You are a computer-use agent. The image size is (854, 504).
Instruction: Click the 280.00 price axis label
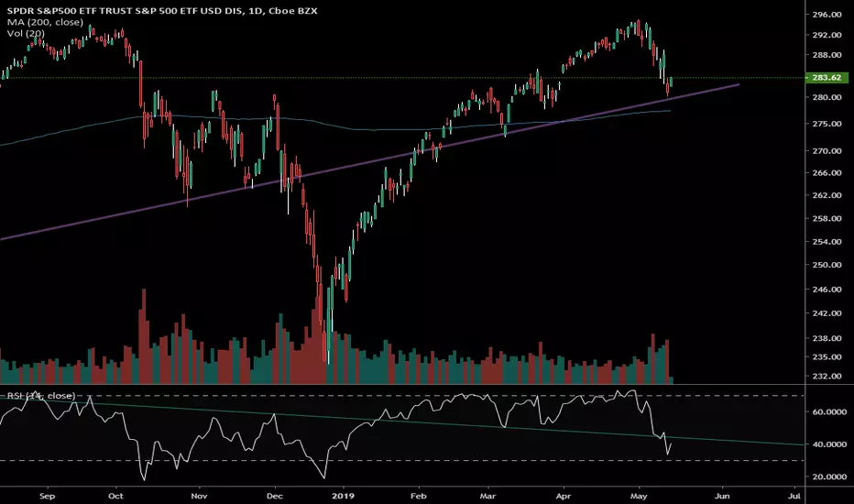click(827, 97)
